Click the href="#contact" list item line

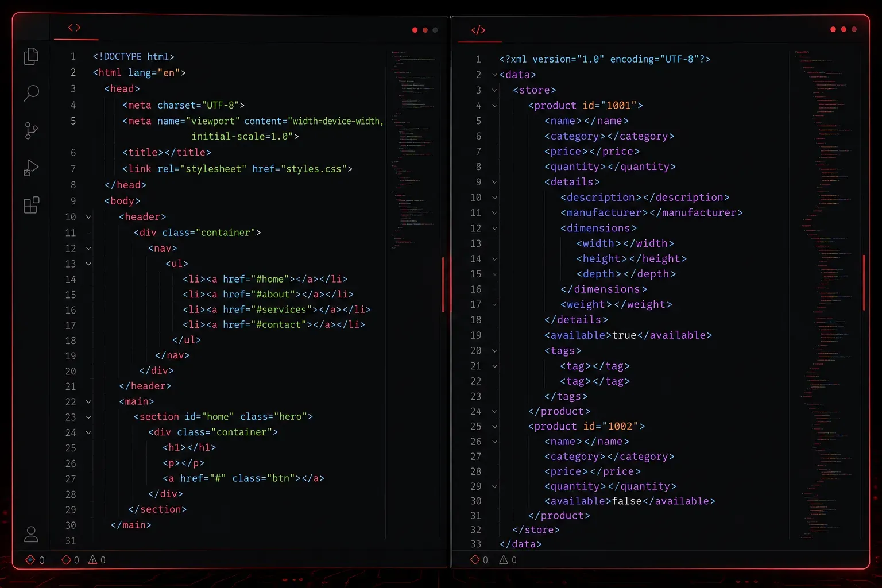(x=274, y=324)
